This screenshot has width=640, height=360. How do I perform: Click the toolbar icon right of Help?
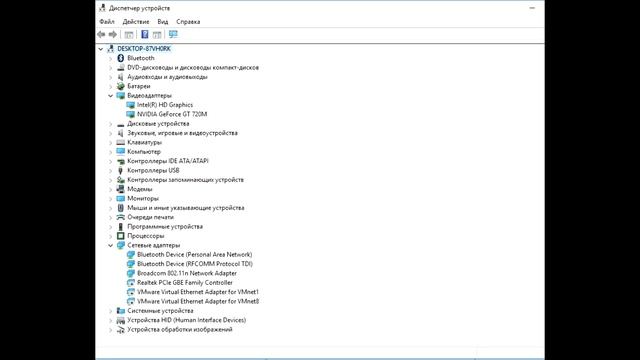[x=157, y=35]
